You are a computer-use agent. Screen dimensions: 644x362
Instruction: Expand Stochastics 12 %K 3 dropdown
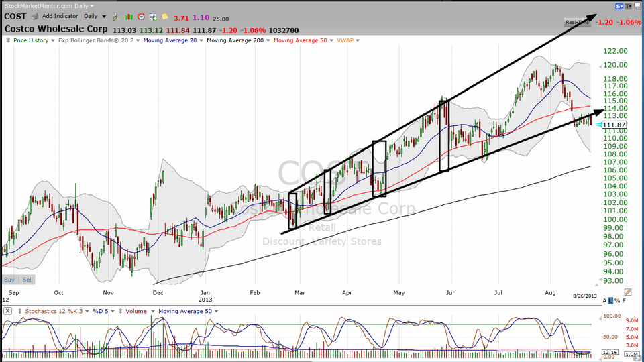tap(87, 312)
